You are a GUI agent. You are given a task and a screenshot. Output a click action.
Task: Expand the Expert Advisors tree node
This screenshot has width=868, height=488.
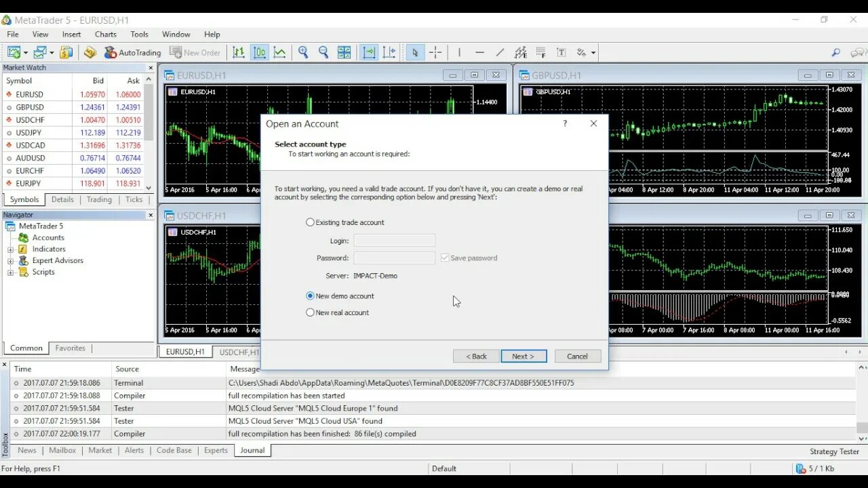tap(10, 261)
